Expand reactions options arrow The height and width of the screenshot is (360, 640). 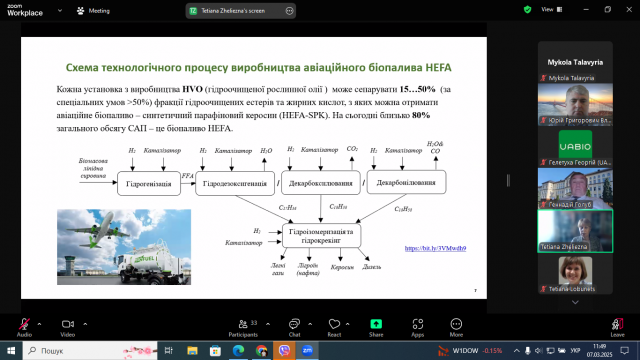coord(347,324)
